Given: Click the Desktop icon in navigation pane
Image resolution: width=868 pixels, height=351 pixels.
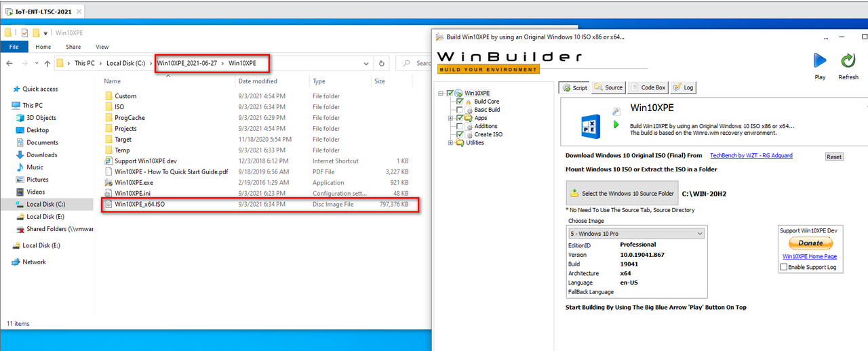Looking at the screenshot, I should pos(19,130).
